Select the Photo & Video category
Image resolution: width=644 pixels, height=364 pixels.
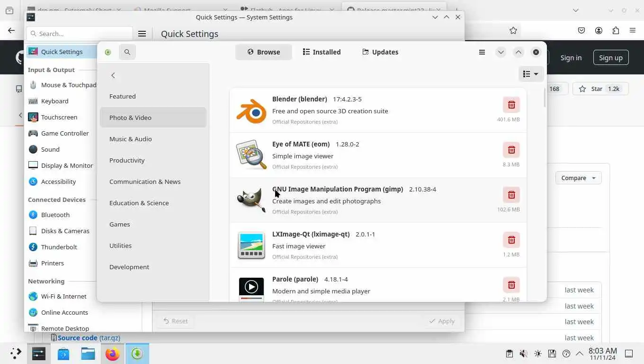tap(153, 118)
